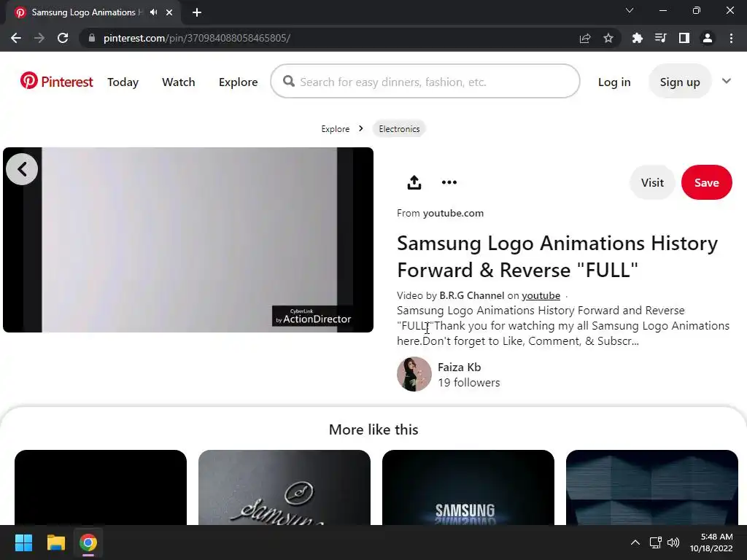Open Chrome extensions puzzle icon
Screen dimensions: 747x560
pos(637,38)
